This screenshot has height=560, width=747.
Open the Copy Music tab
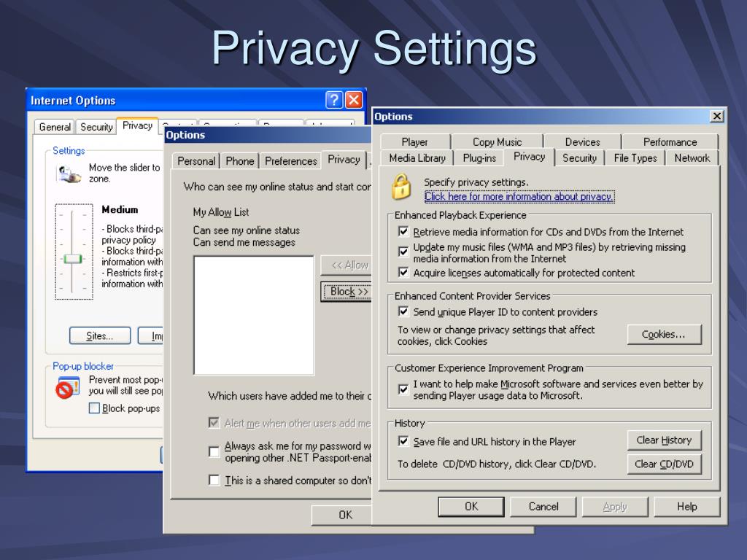(497, 142)
